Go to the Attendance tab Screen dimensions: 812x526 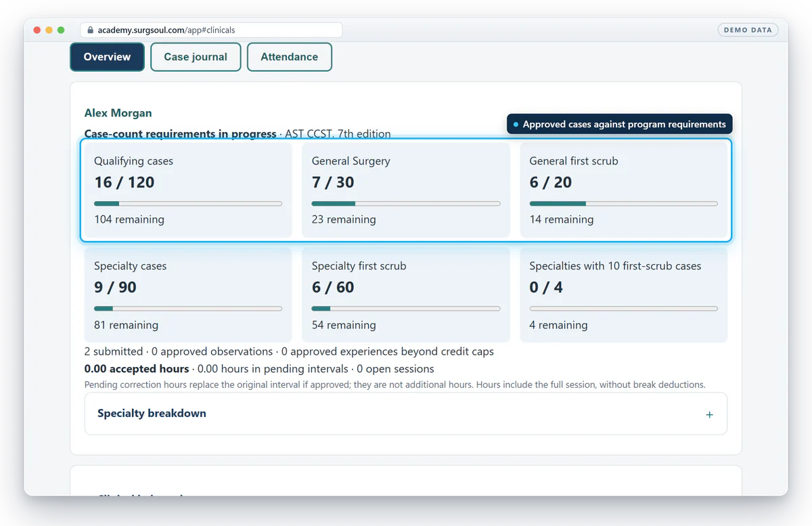coord(290,57)
